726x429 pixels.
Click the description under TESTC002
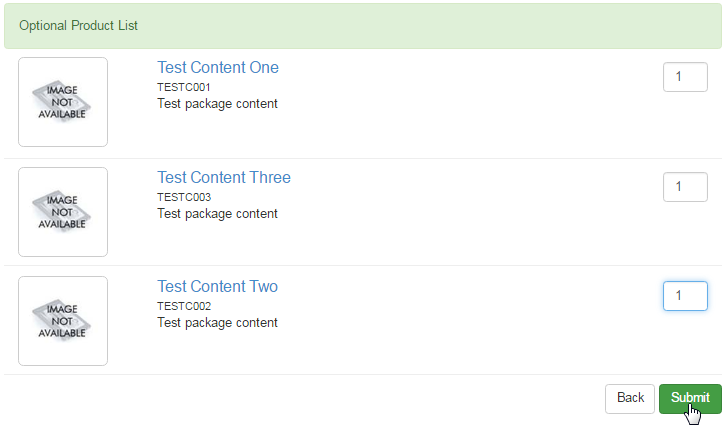point(217,323)
